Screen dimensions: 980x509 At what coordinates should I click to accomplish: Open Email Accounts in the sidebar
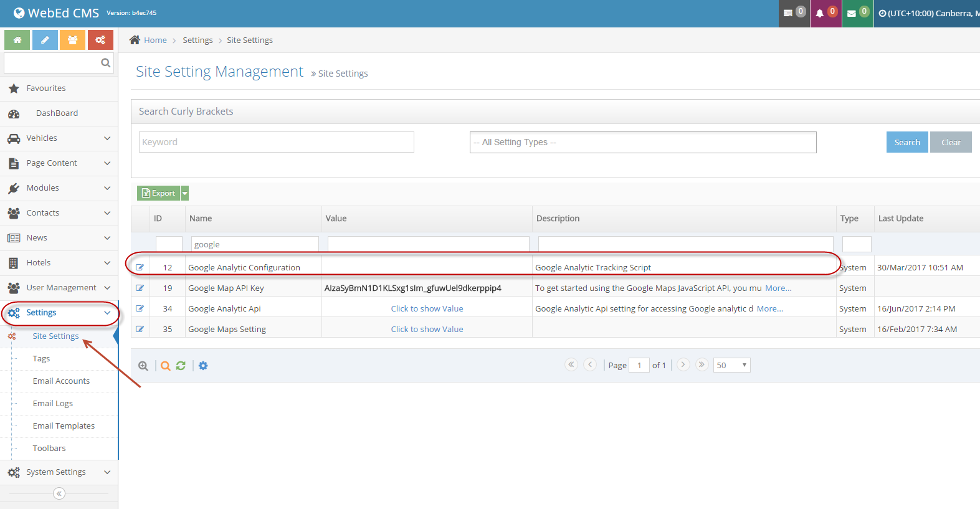click(x=61, y=381)
